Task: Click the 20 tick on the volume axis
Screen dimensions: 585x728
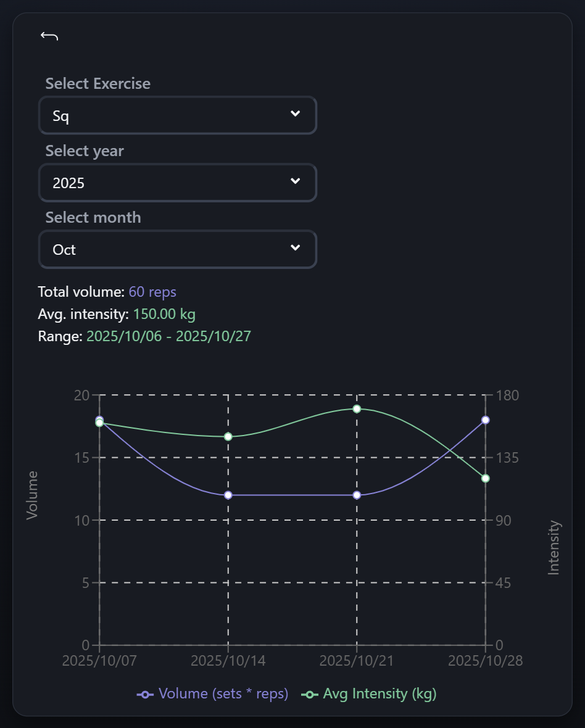Action: 81,395
